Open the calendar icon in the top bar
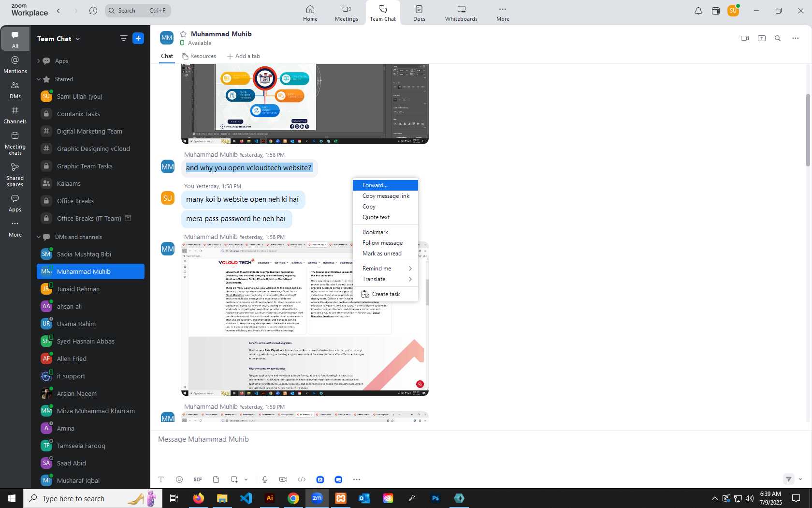812x508 pixels. (716, 11)
